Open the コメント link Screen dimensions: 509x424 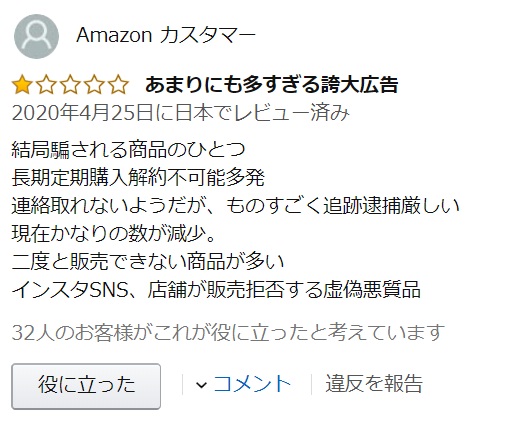click(x=252, y=384)
